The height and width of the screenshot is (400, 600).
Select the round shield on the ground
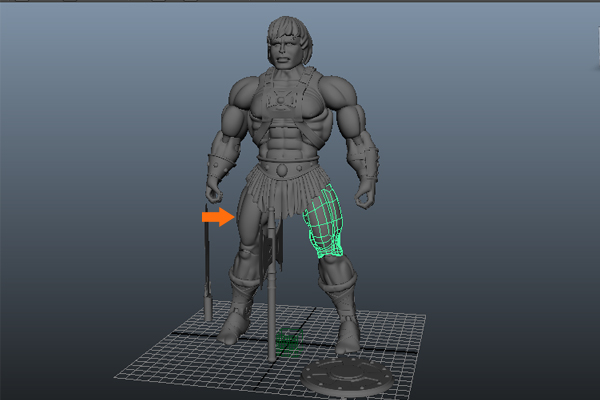348,375
